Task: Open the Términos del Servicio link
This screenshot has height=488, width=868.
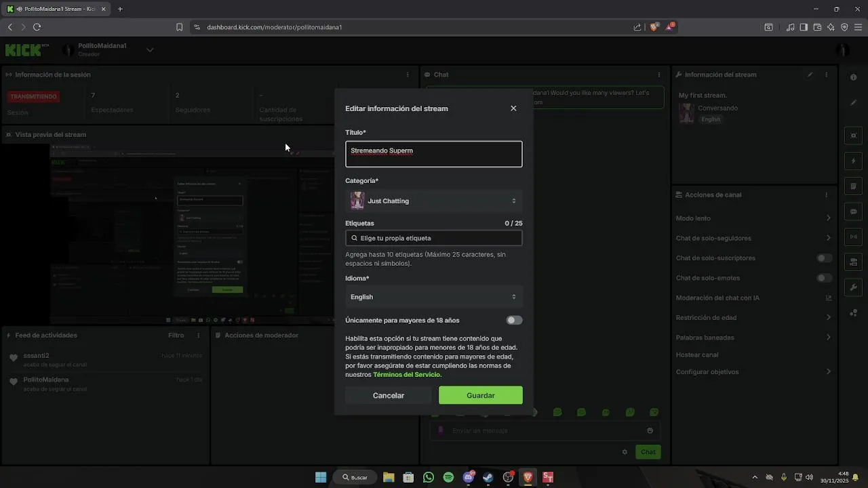Action: tap(406, 374)
